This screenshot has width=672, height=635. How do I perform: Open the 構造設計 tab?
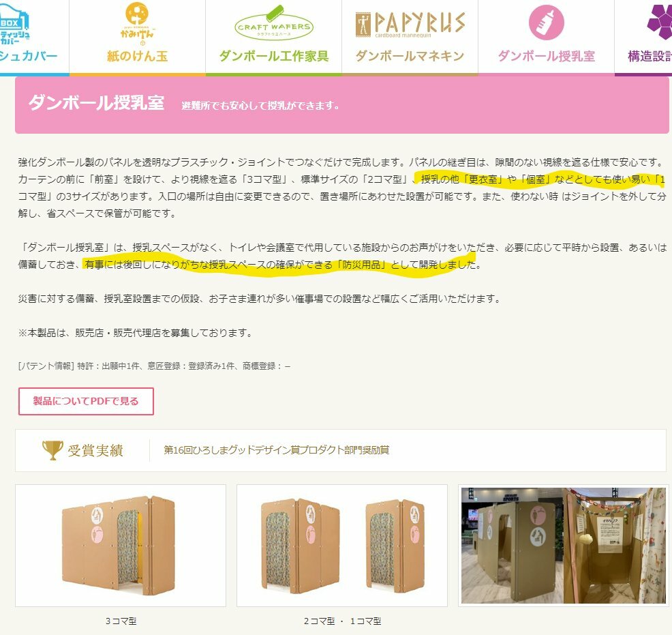point(650,56)
